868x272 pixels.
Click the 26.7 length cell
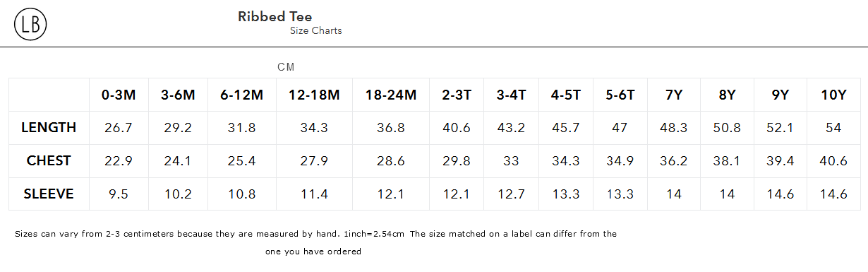(119, 128)
